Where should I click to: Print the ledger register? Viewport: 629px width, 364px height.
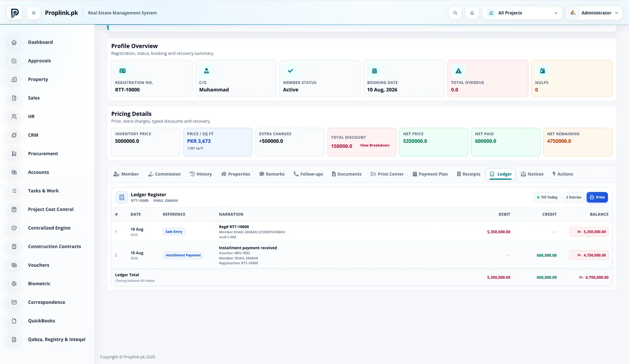[597, 198]
